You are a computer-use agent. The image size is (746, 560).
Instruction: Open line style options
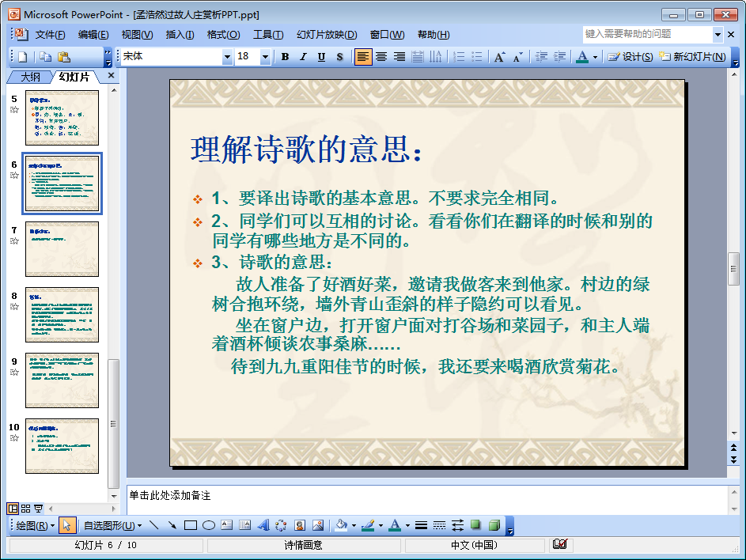[421, 525]
